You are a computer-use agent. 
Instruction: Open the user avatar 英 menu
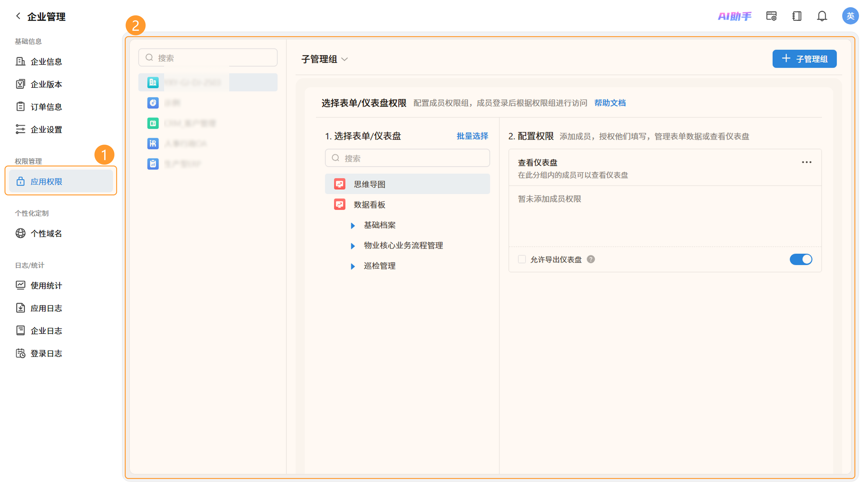point(850,16)
